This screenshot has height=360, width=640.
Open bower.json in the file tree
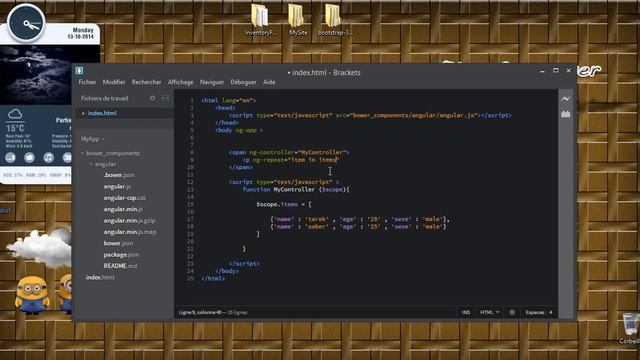tap(118, 243)
